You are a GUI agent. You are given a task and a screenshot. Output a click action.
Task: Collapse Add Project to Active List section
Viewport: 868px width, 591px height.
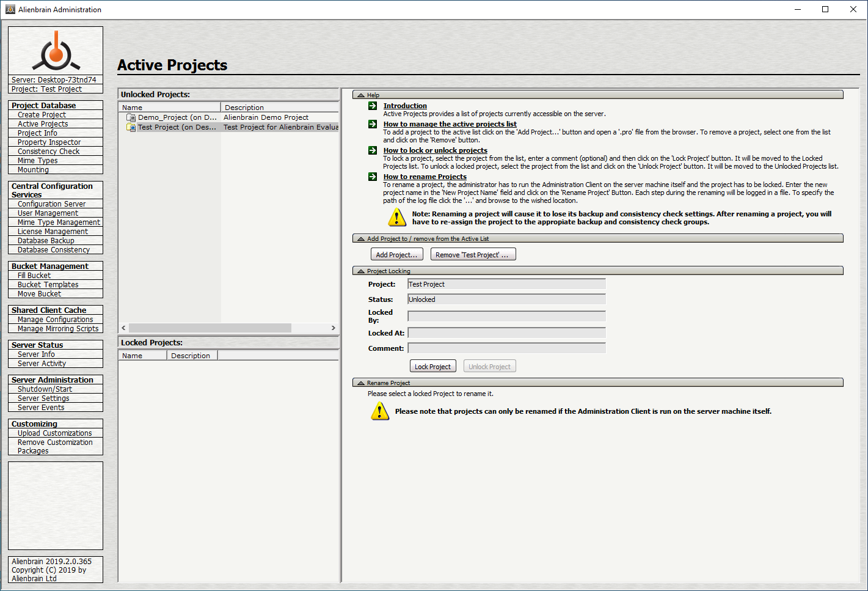(361, 238)
